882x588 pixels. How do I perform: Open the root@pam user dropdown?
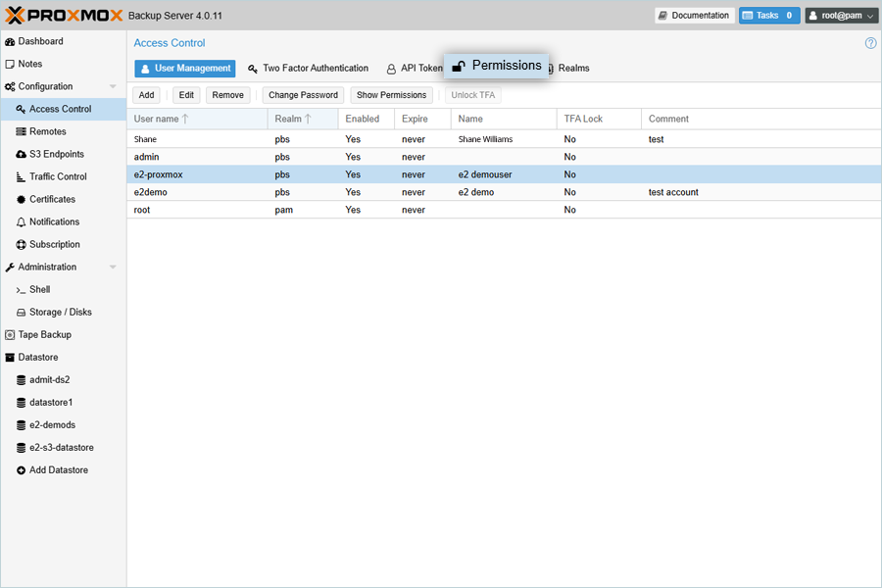click(x=841, y=16)
